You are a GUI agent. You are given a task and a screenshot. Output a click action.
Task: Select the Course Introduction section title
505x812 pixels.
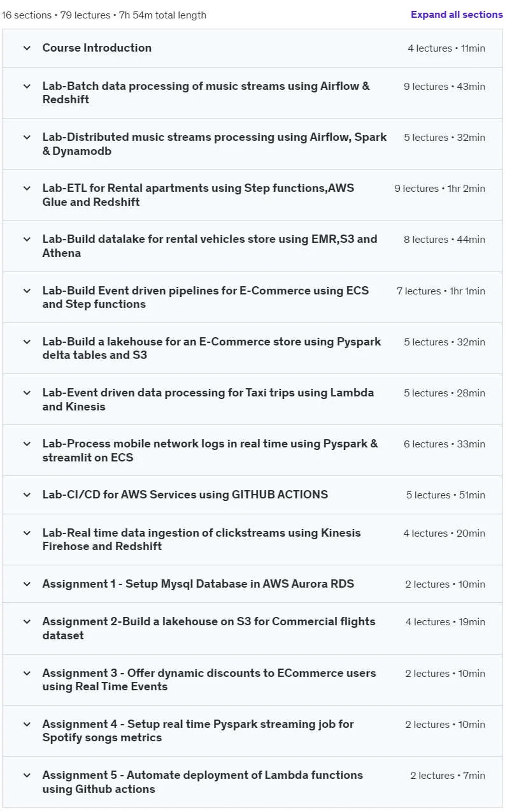pos(97,48)
